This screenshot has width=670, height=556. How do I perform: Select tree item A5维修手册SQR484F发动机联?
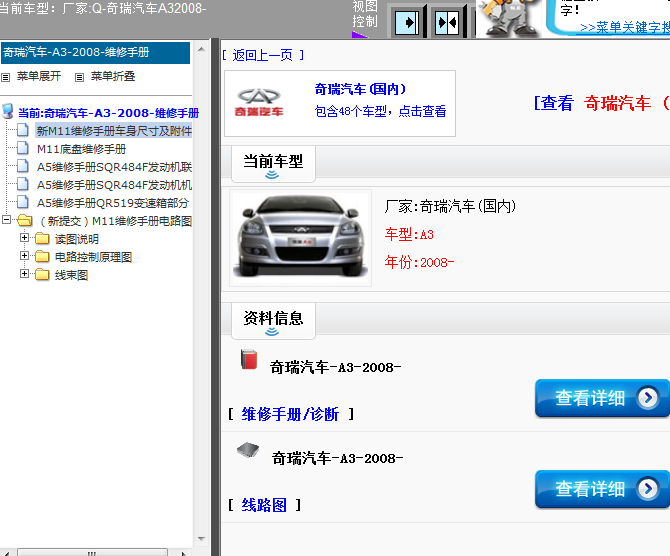tap(114, 167)
